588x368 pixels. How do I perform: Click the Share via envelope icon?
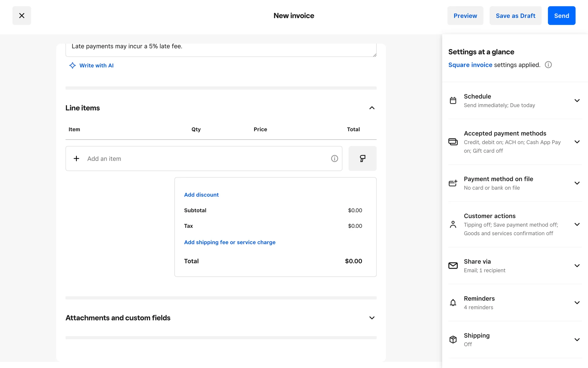tap(453, 266)
